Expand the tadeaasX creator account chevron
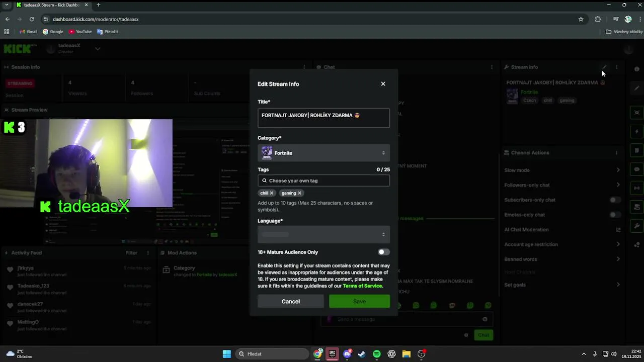 coord(98,49)
